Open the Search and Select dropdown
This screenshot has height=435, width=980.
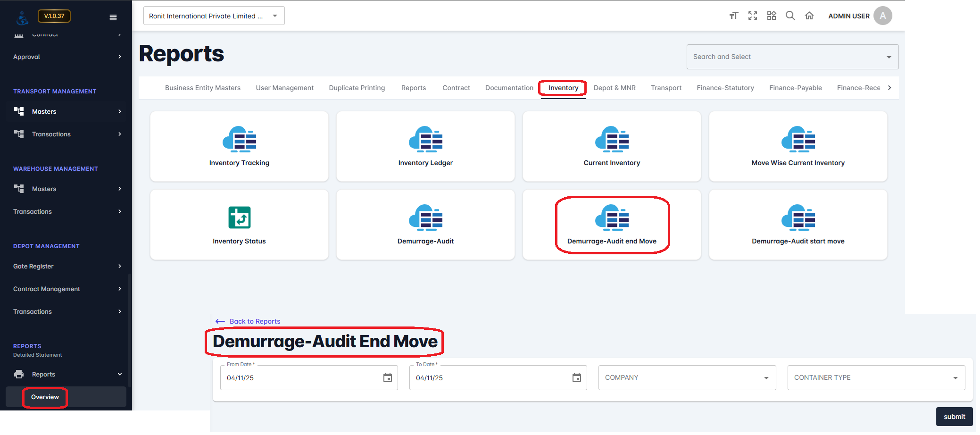(792, 57)
